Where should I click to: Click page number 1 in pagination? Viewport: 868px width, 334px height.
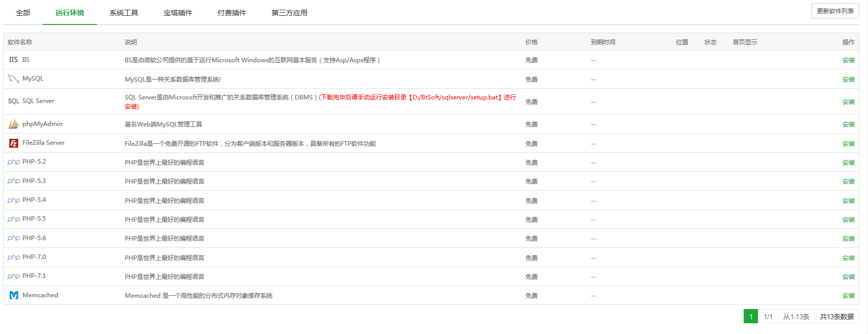pyautogui.click(x=751, y=317)
